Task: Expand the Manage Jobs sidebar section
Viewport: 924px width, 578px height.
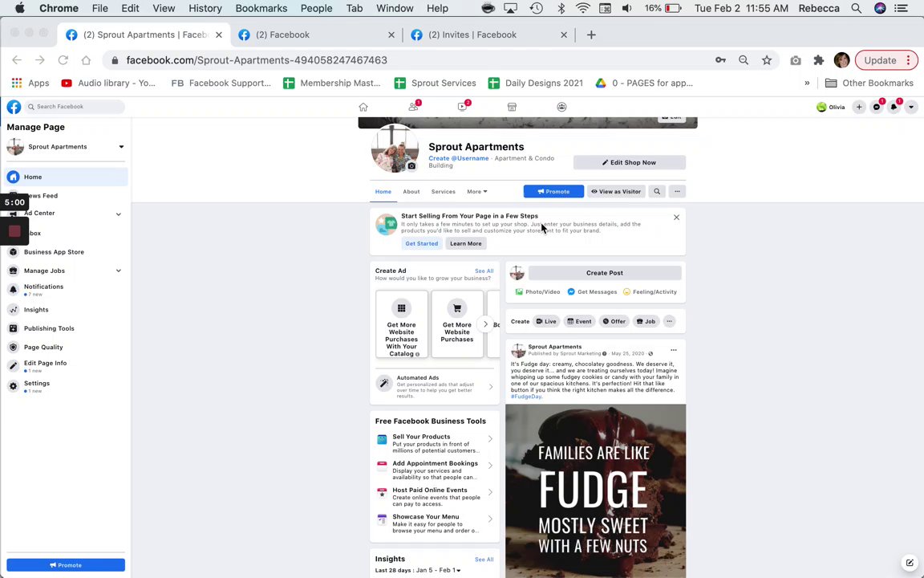Action: pos(119,271)
